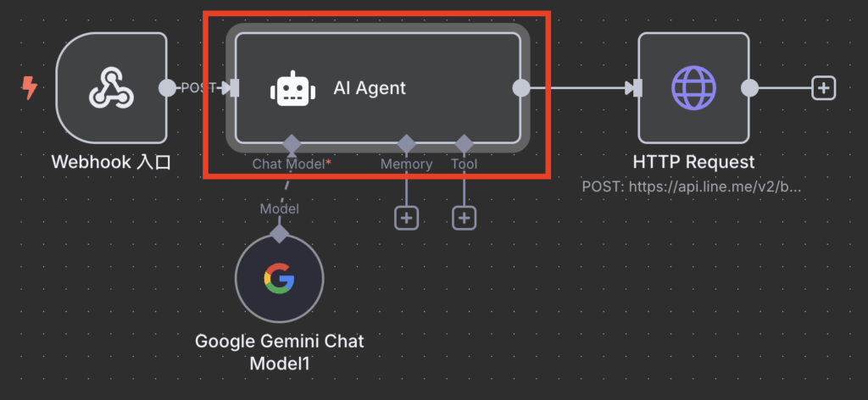Click the "HTTP Request" node label
Image resolution: width=868 pixels, height=400 pixels.
(693, 162)
